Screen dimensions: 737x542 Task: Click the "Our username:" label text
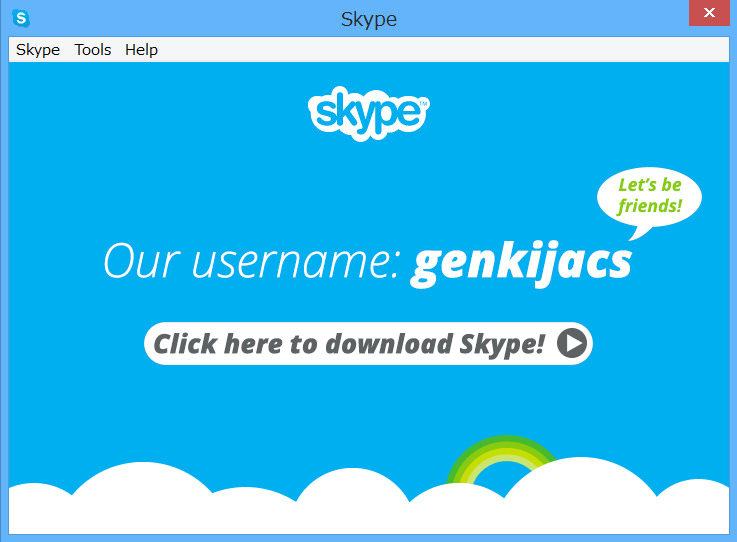tap(252, 261)
